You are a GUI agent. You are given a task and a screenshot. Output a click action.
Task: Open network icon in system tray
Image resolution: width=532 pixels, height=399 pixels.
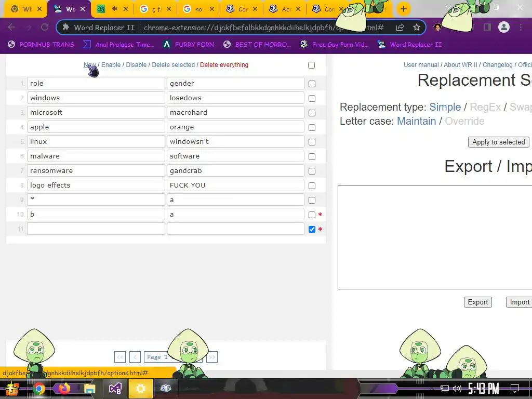tap(445, 389)
